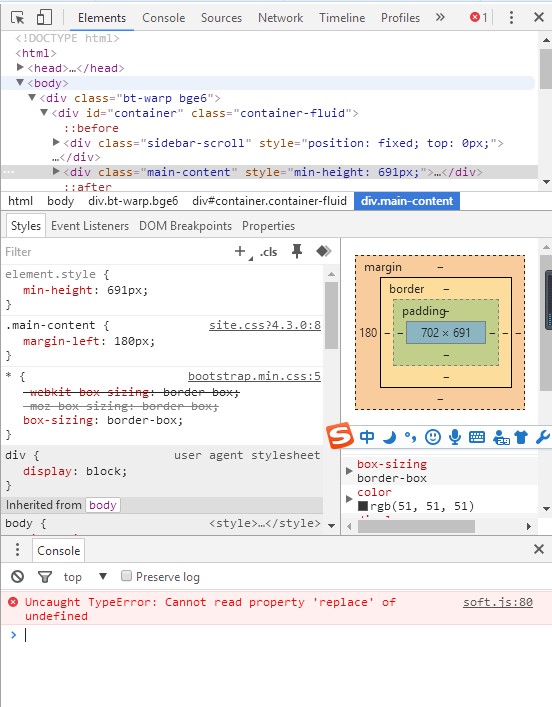Open the Timeline tab

[x=342, y=18]
